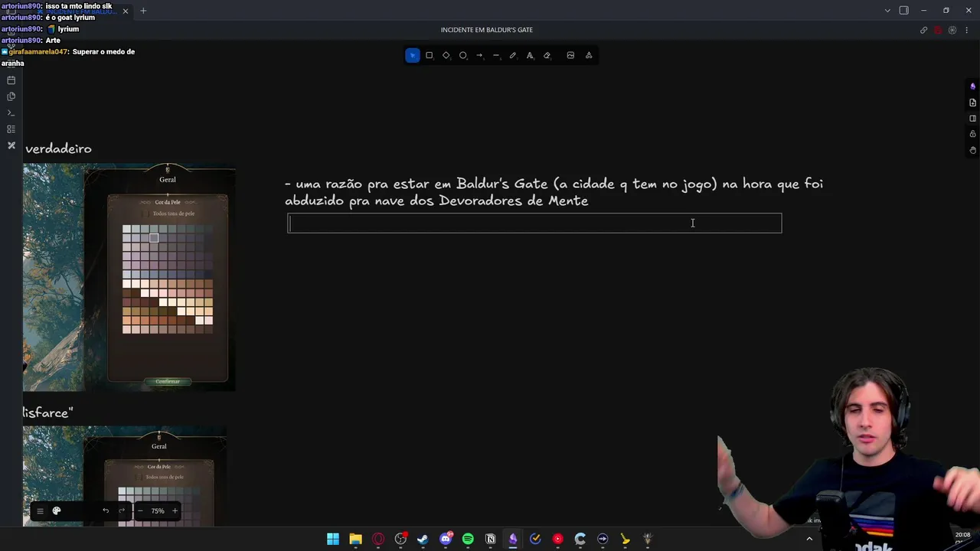Viewport: 980px width, 551px height.
Task: Open Windows Start menu
Action: (333, 539)
